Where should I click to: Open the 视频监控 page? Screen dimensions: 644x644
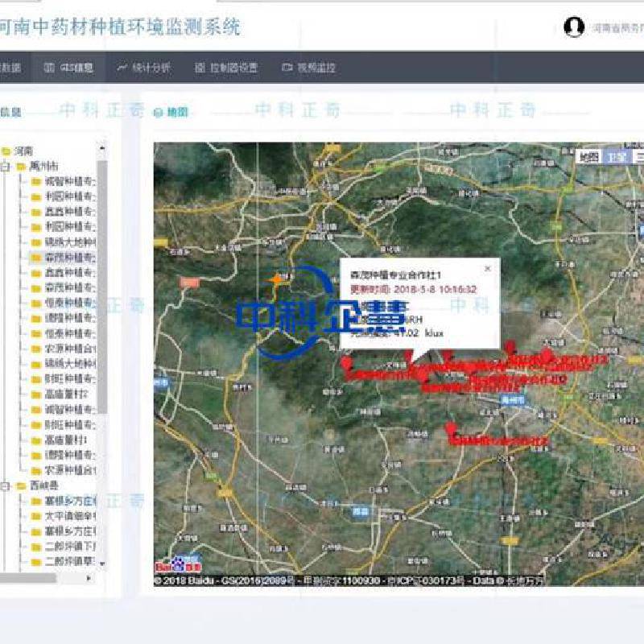click(x=309, y=68)
